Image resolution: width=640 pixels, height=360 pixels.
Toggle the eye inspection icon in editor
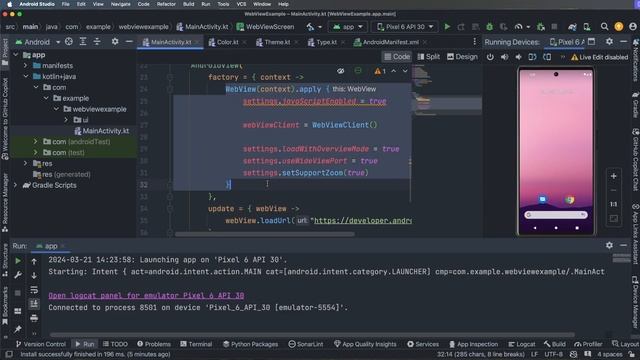click(x=340, y=71)
